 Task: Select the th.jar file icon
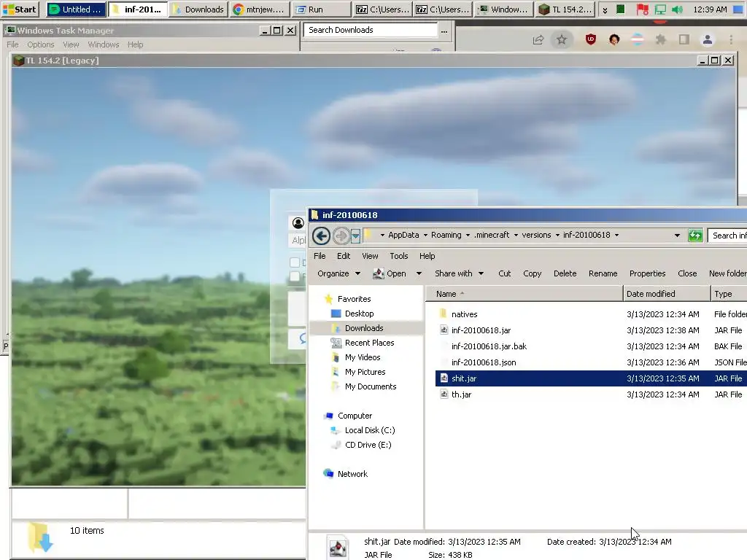tap(444, 394)
